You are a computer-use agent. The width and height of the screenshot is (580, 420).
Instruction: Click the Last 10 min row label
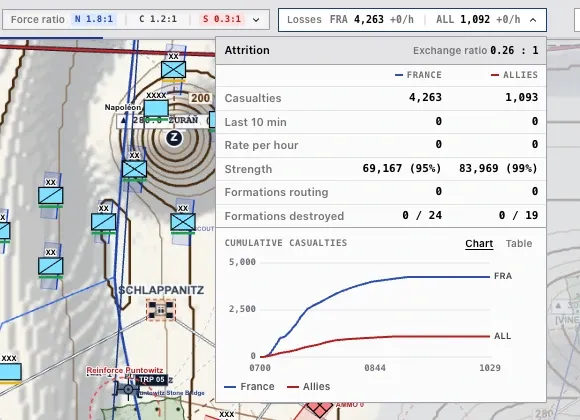point(255,122)
